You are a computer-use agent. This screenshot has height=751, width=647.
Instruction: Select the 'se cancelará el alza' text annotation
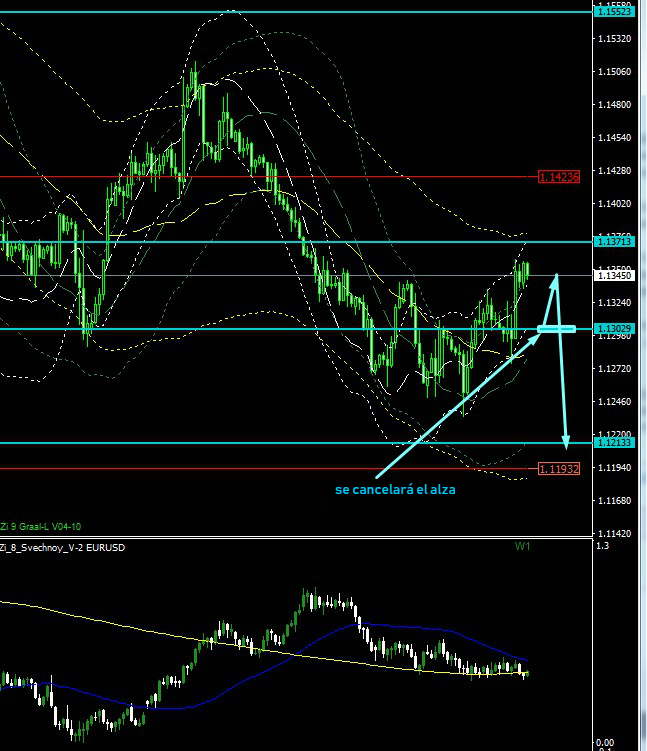[x=397, y=489]
